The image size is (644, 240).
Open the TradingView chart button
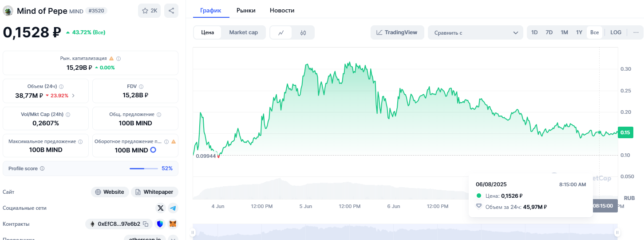pos(397,32)
